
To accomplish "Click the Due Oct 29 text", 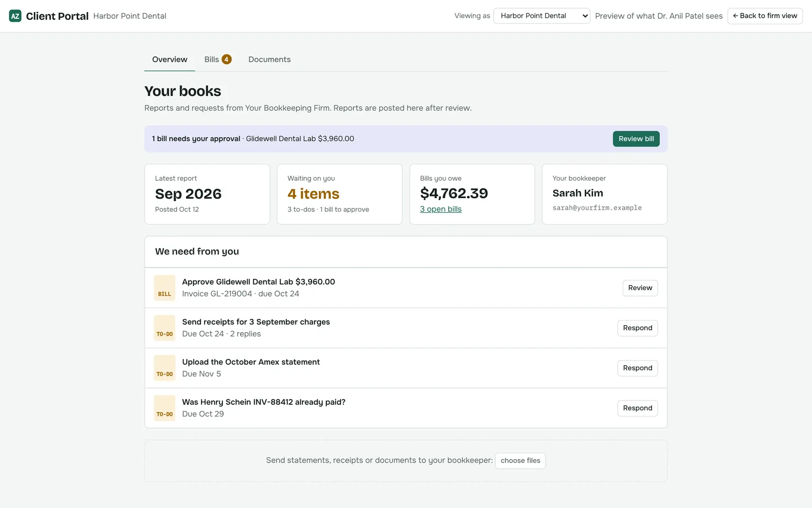I will tap(203, 414).
